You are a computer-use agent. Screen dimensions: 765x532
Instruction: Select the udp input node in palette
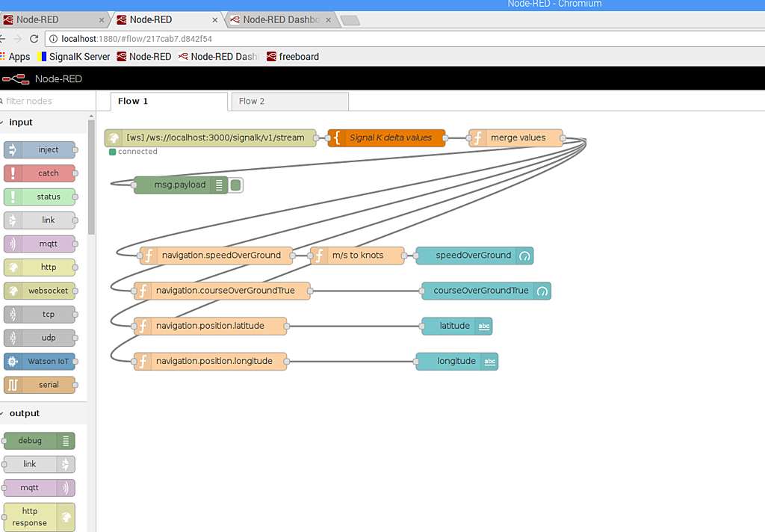click(40, 338)
